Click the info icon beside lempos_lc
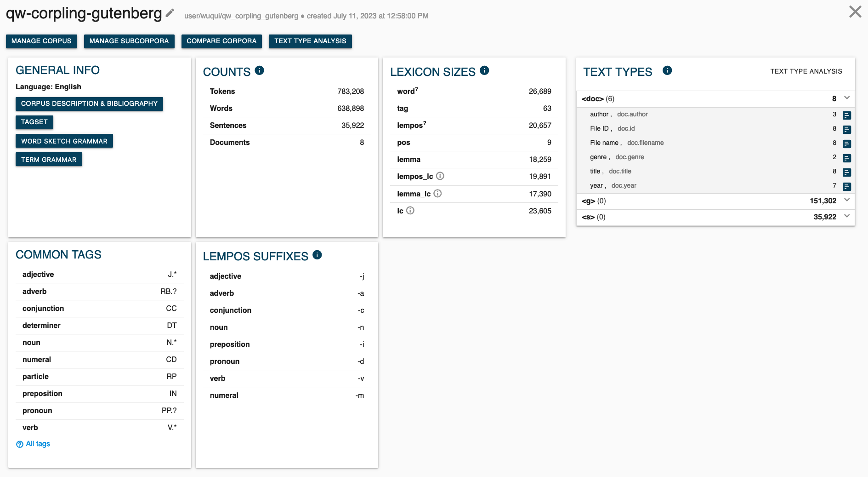868x477 pixels. [x=440, y=176]
